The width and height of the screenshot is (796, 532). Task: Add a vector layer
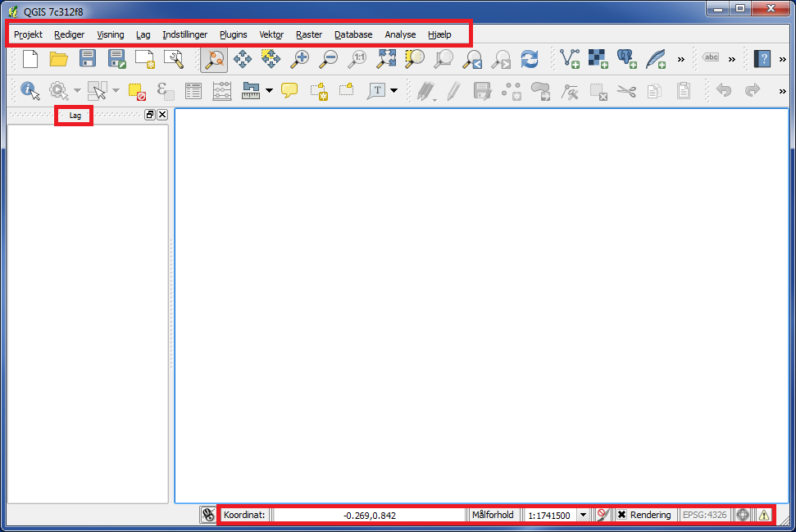point(570,59)
